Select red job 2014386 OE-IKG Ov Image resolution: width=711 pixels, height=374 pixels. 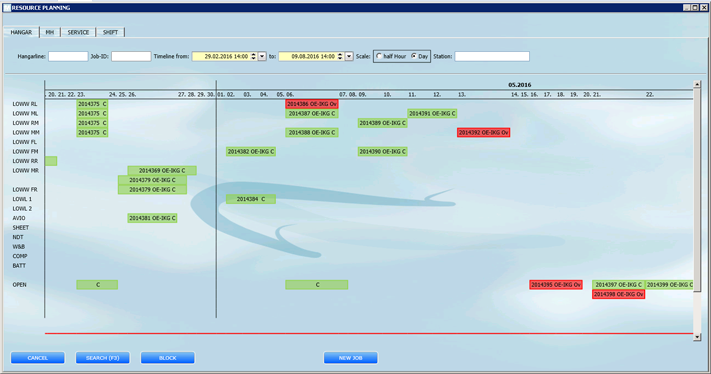tap(312, 104)
